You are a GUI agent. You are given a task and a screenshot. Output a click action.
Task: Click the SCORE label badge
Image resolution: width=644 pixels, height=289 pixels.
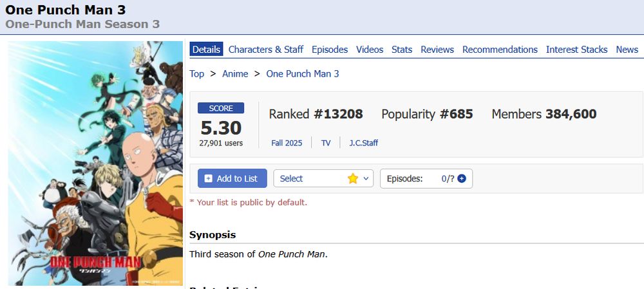point(221,108)
